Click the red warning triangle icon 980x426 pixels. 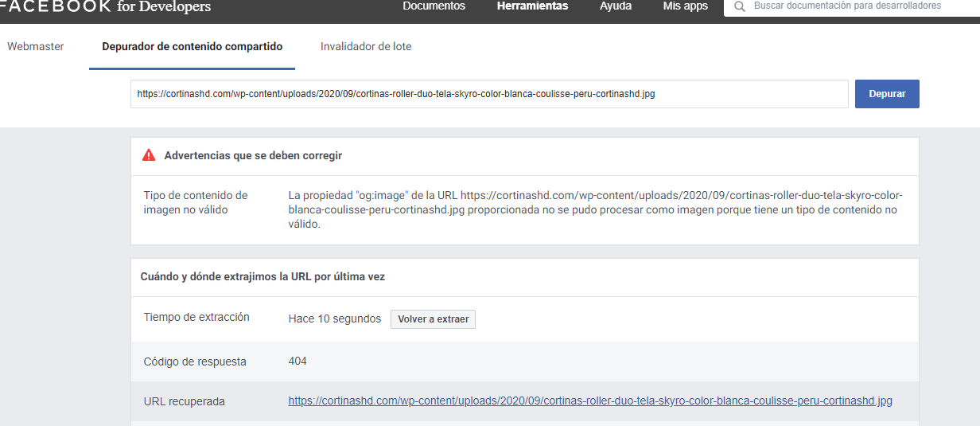point(149,155)
